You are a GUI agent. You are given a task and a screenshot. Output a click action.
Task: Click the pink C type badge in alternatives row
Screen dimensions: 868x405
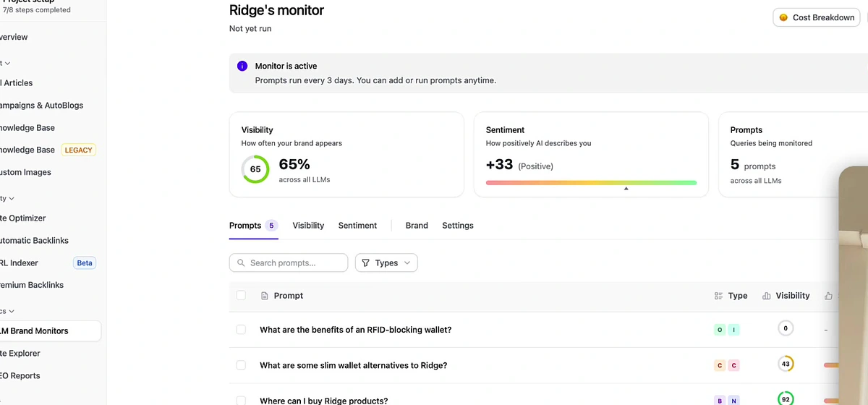(733, 365)
